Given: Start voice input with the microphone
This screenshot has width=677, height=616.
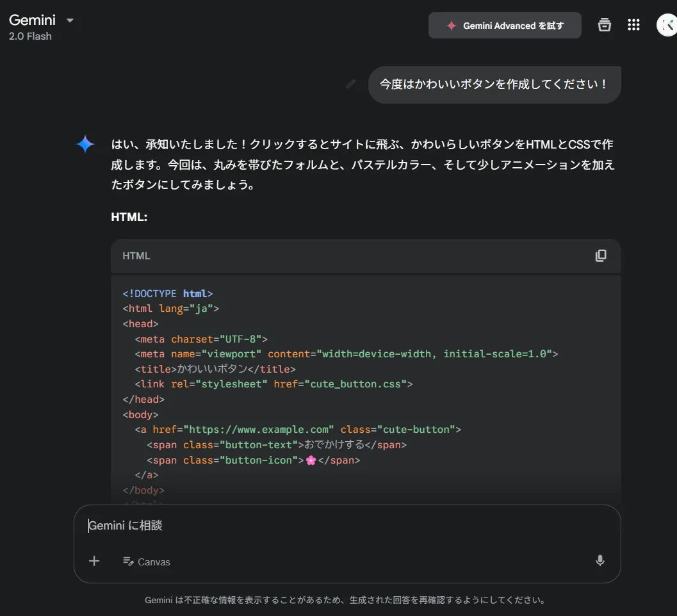Looking at the screenshot, I should click(x=600, y=561).
